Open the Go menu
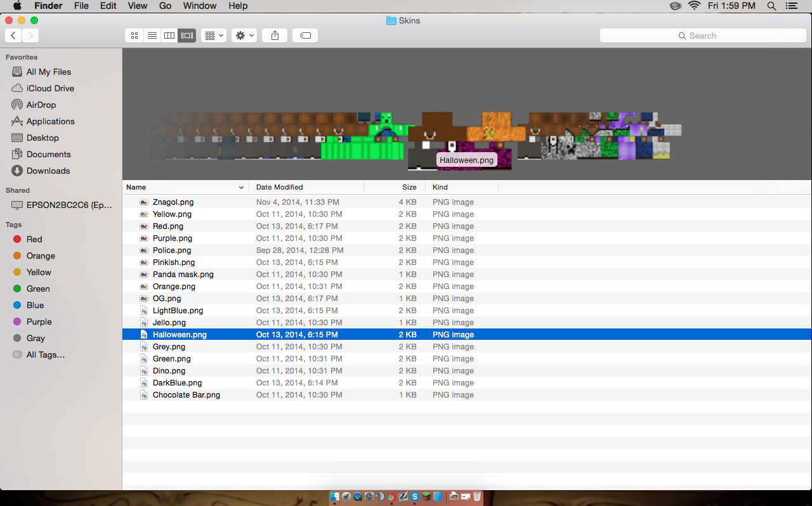 pyautogui.click(x=166, y=6)
